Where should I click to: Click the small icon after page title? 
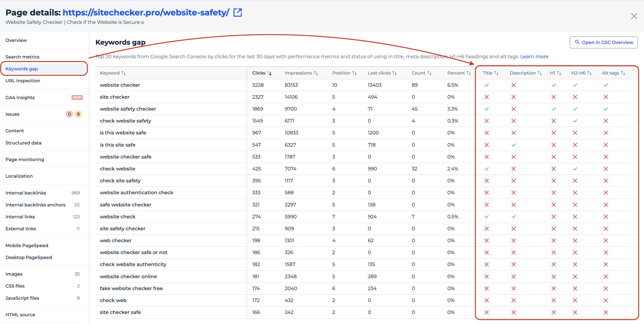click(143, 22)
